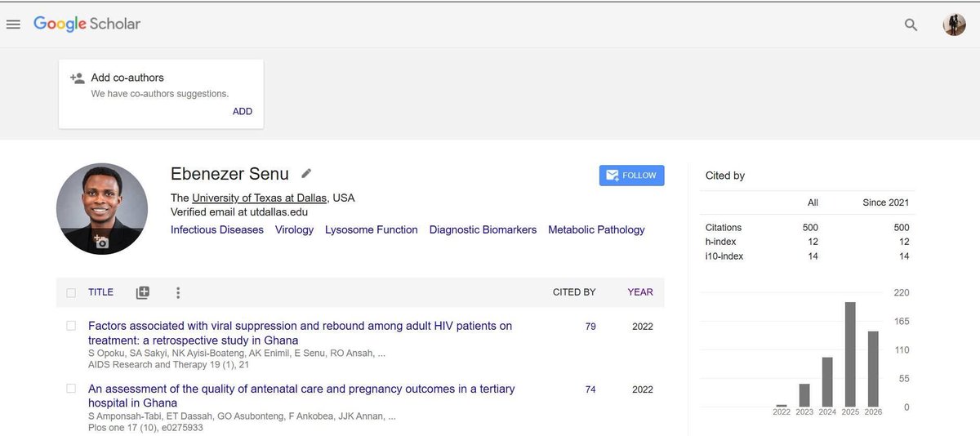Tick the select-all checkbox beside TITLE
Viewport: 980px width, 436px height.
click(x=71, y=292)
